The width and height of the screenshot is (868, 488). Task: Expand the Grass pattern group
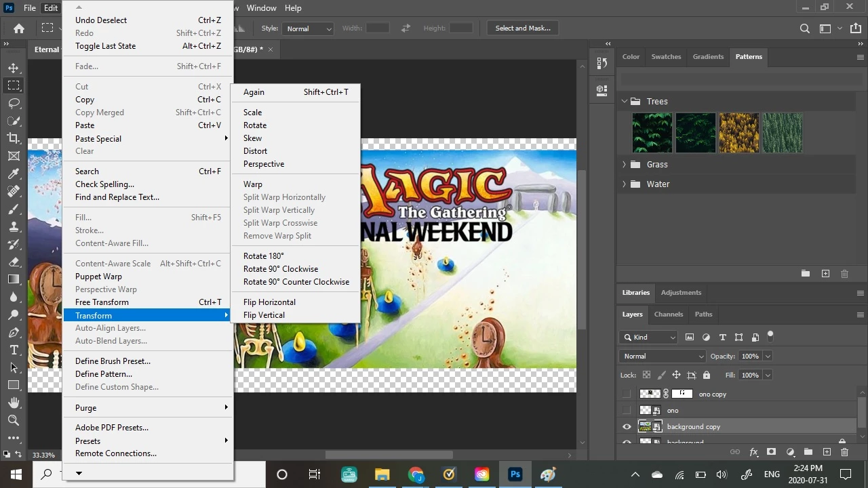click(x=625, y=164)
